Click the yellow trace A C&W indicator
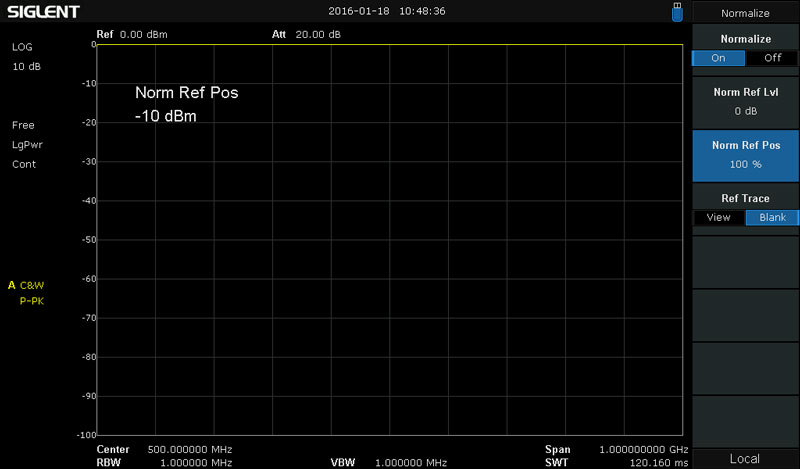The height and width of the screenshot is (469, 800). (27, 285)
